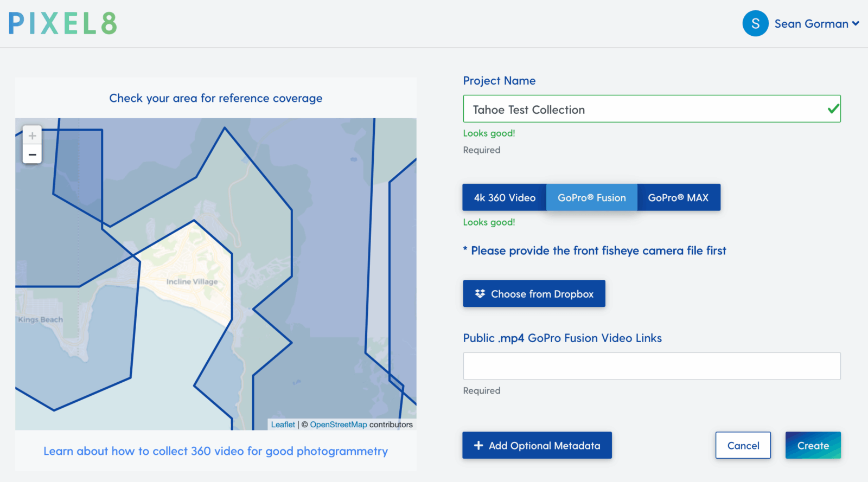Select the GoPro® MAX option
868x482 pixels.
click(x=678, y=197)
